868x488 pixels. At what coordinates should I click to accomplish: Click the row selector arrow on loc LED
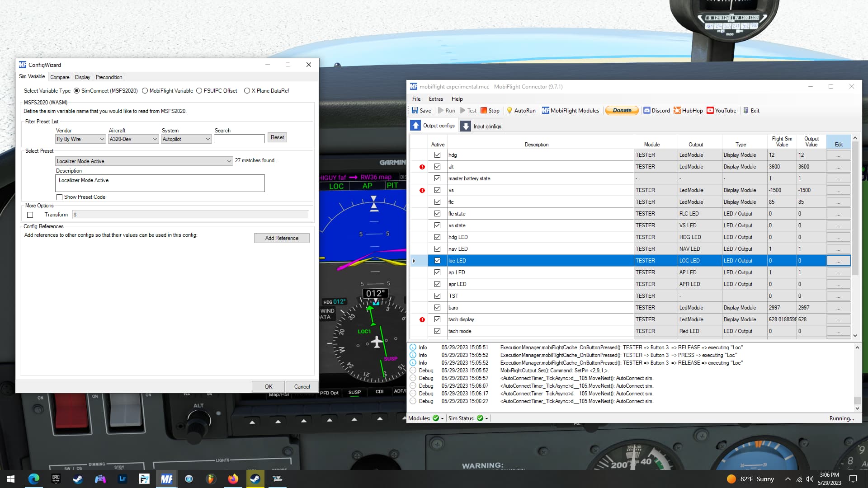[414, 261]
